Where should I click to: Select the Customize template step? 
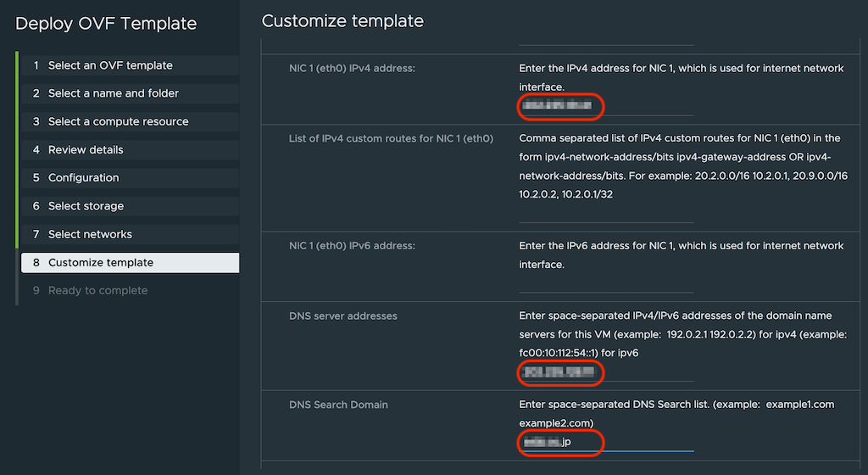[x=101, y=262]
